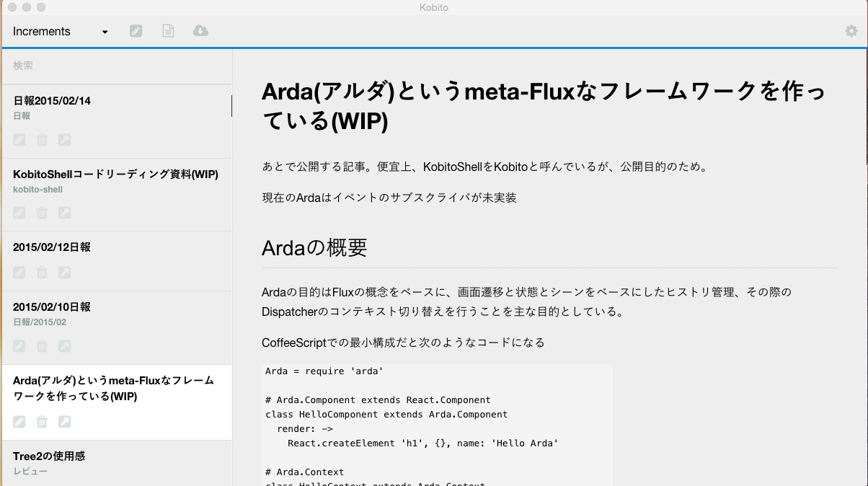Image resolution: width=868 pixels, height=486 pixels.
Task: Delete the KobitoShellコードリーディング資料 note
Action: coord(42,213)
